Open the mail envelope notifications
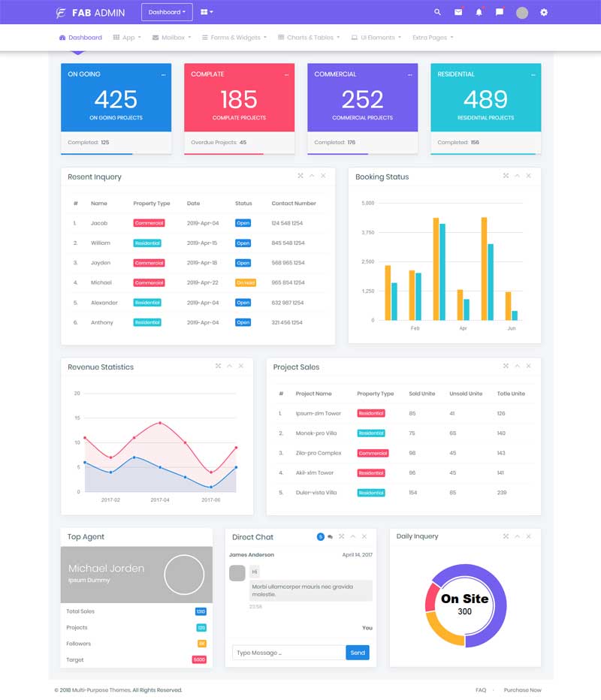Viewport: 601px width, 700px height. pos(458,13)
